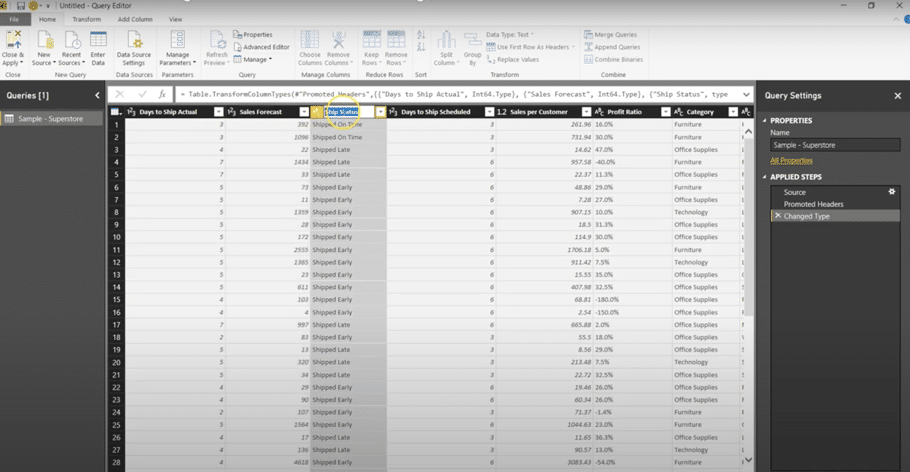Sort ascending with the A-Z icon
910x472 pixels.
421,35
